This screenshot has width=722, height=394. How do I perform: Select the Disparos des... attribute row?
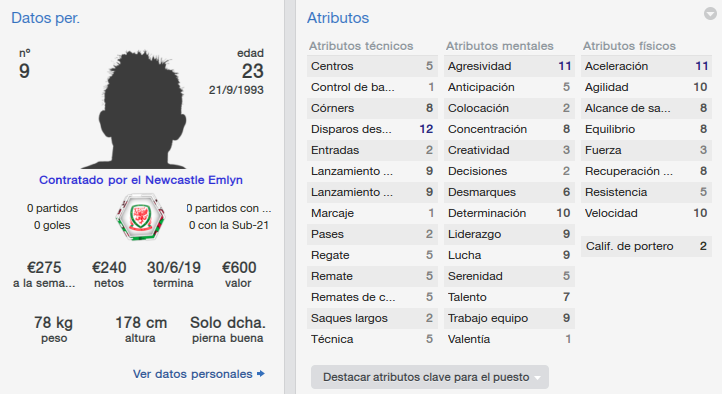pos(372,129)
